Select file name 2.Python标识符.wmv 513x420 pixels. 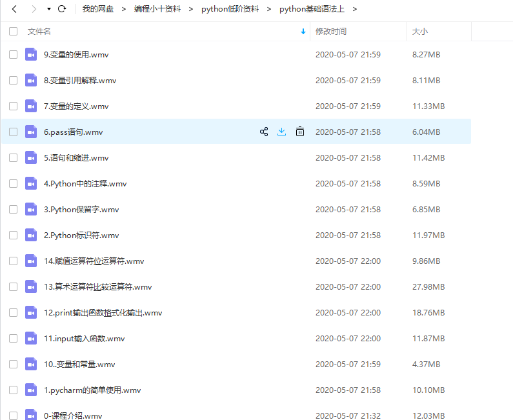(x=81, y=235)
